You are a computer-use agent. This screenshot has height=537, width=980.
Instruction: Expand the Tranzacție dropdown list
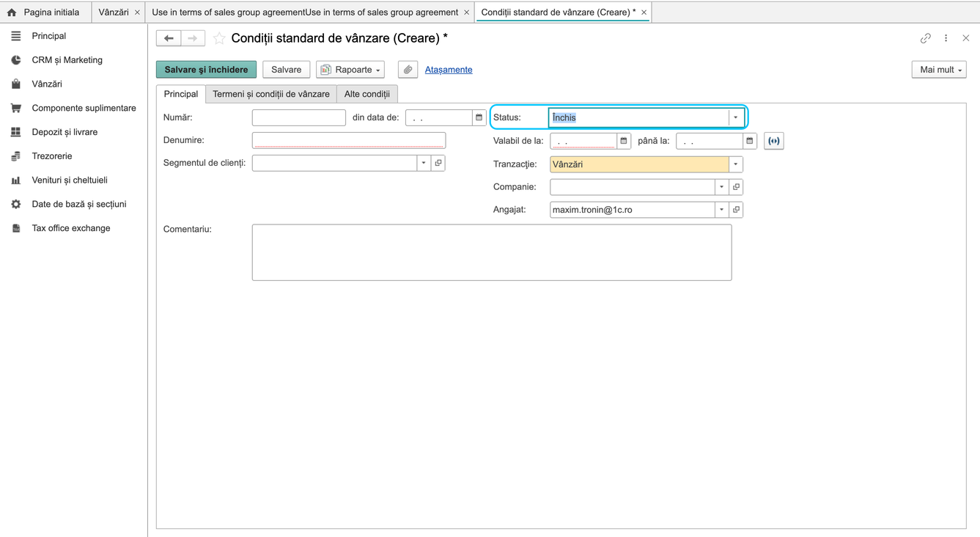pyautogui.click(x=736, y=164)
